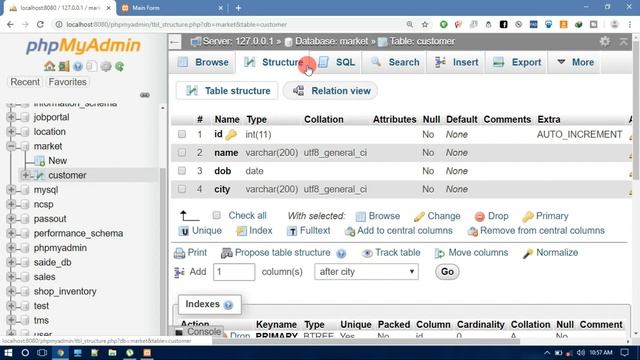Go back in browser history
640x360 pixels.
click(10, 24)
